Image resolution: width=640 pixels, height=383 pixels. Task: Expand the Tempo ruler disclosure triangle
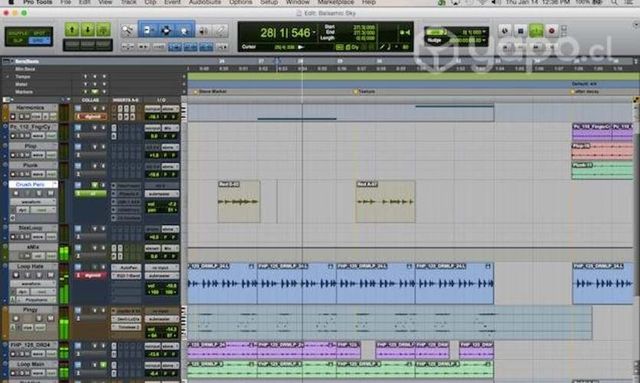(x=7, y=76)
